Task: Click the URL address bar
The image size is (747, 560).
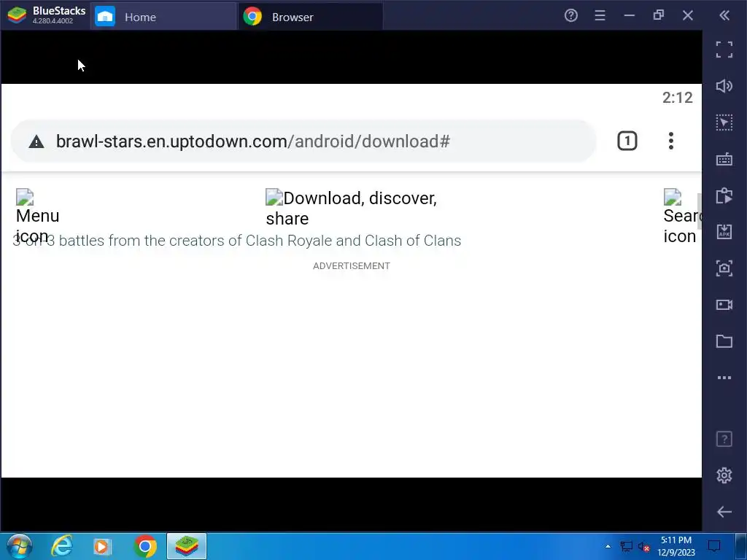Action: click(303, 141)
